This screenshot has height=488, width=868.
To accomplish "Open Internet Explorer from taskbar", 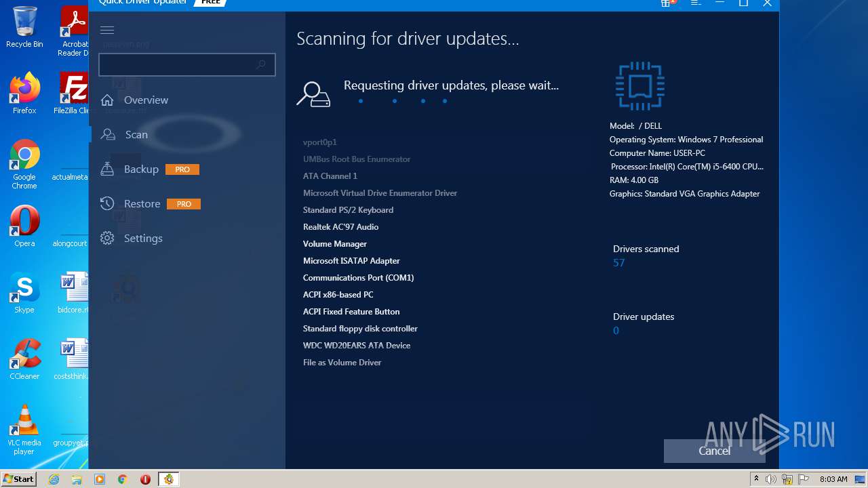I will pyautogui.click(x=54, y=479).
